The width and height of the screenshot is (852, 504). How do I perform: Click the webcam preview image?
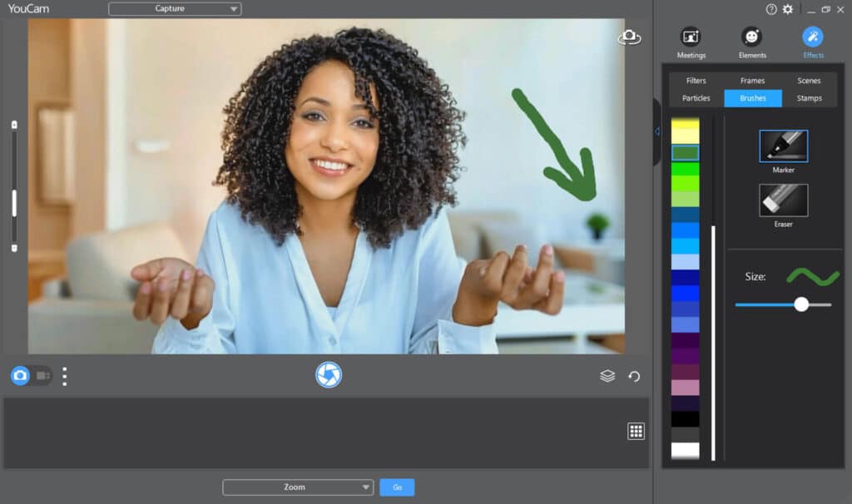click(x=326, y=186)
